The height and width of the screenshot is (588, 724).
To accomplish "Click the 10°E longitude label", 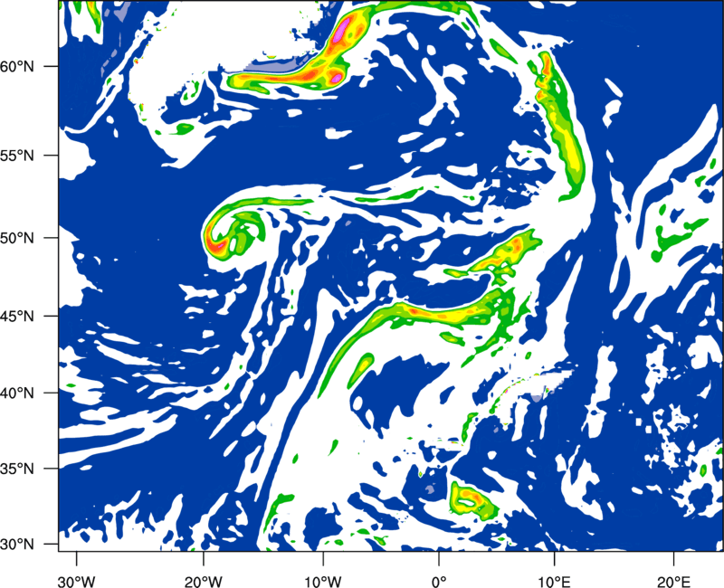I will point(554,582).
